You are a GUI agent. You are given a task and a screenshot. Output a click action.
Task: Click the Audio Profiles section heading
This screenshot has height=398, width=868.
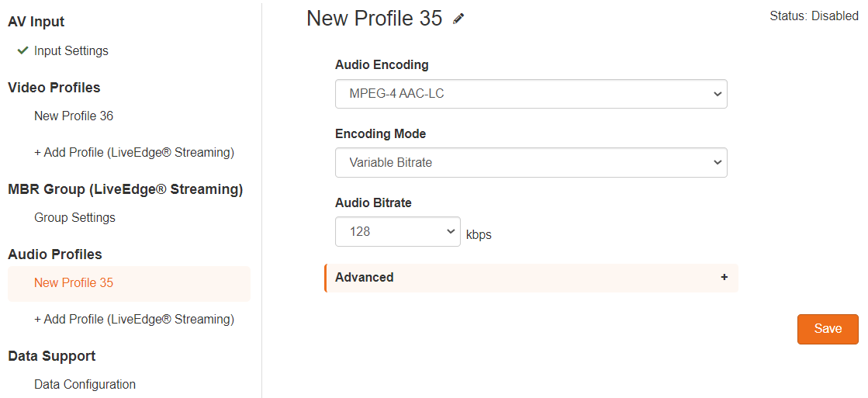(x=55, y=254)
